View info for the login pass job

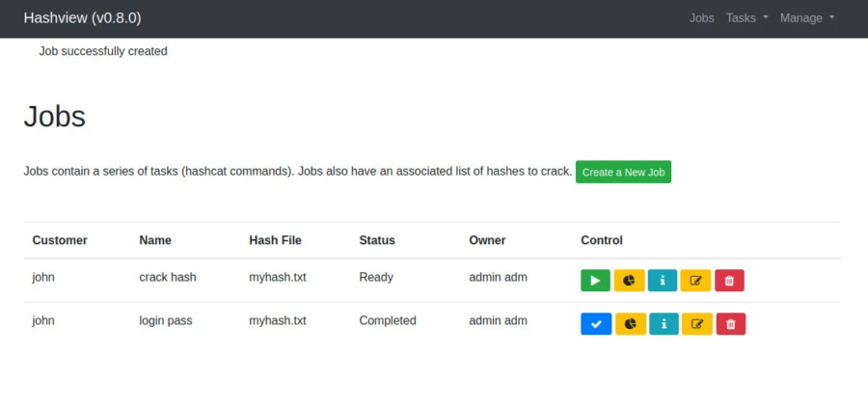click(664, 324)
